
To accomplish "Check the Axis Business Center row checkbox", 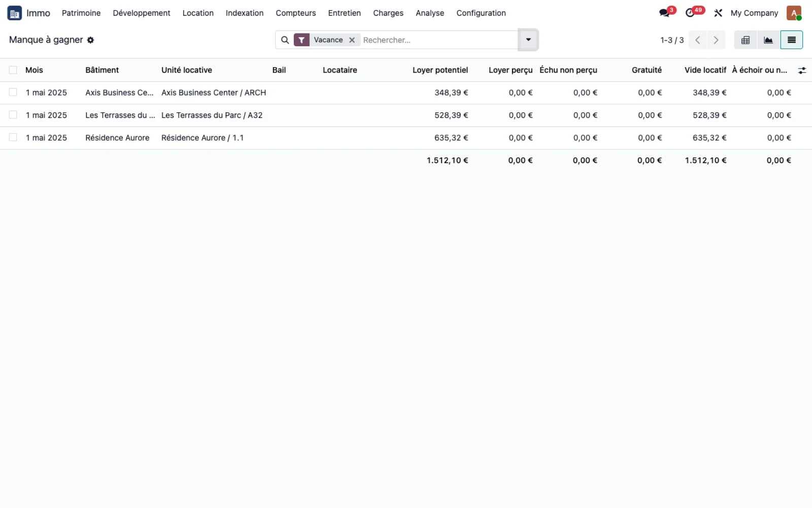I will point(13,92).
